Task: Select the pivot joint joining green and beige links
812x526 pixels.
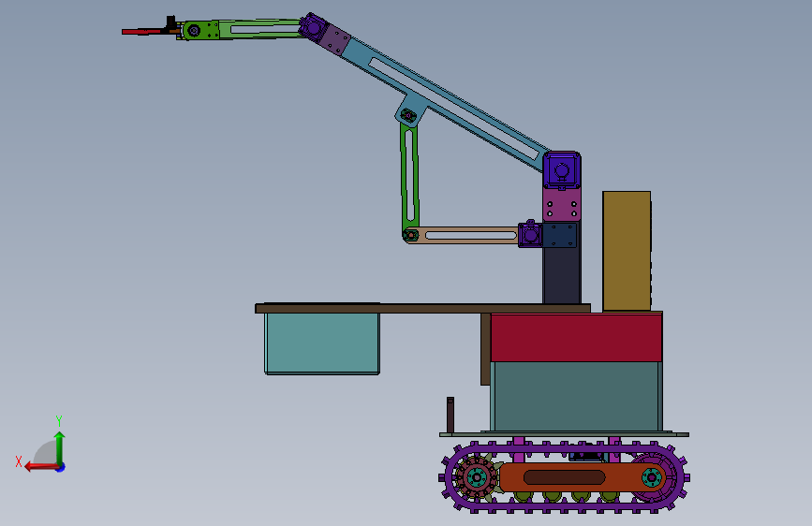Action: tap(410, 236)
